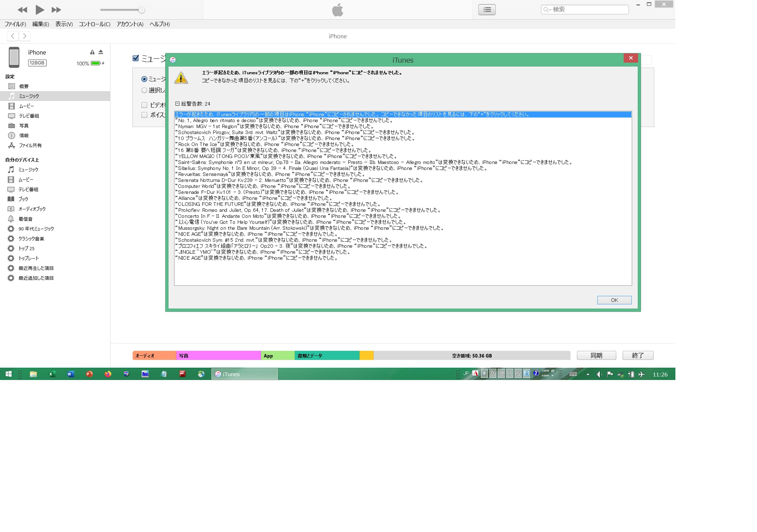The height and width of the screenshot is (532, 757).
Task: Select the 選択し... radio button option
Action: 144,90
